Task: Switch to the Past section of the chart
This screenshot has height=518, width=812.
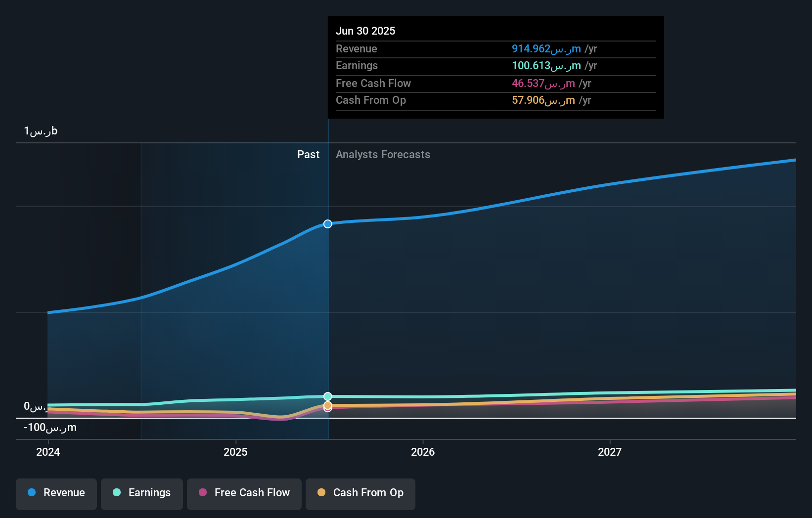Action: [309, 154]
